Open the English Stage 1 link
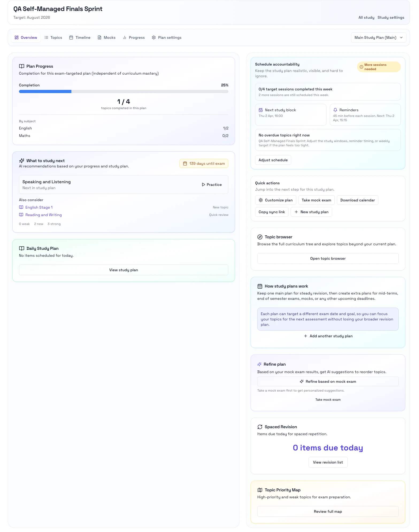The image size is (419, 532). pyautogui.click(x=39, y=207)
